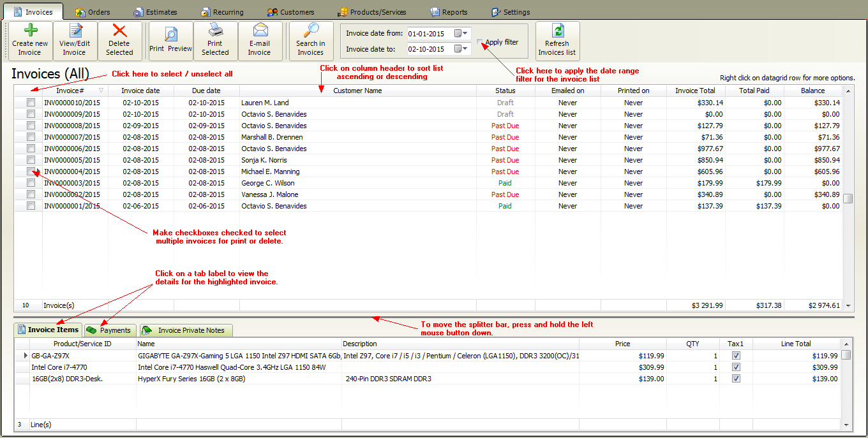Image resolution: width=868 pixels, height=438 pixels.
Task: Click the Refresh Invoices list icon
Action: click(558, 31)
